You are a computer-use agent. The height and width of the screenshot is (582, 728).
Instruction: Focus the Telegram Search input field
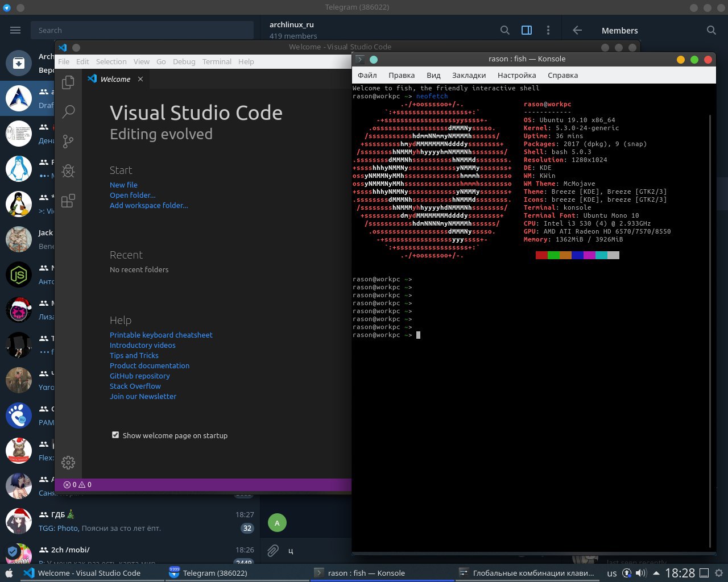coord(142,30)
